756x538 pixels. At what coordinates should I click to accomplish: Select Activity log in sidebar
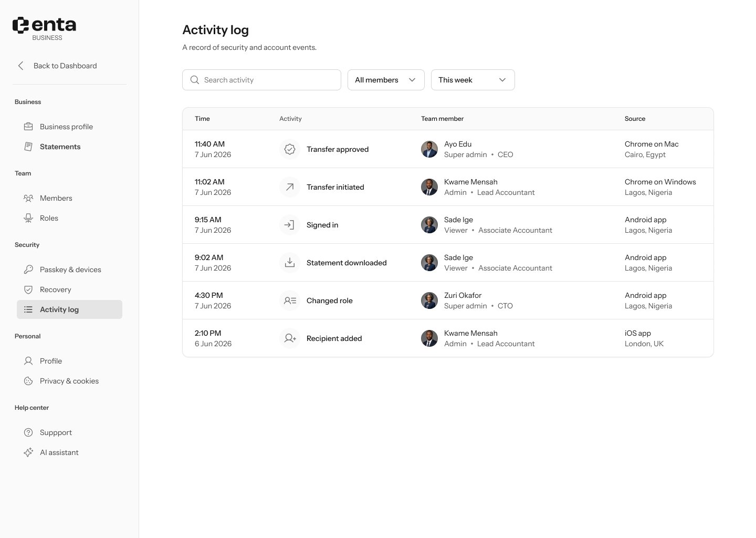tap(69, 309)
